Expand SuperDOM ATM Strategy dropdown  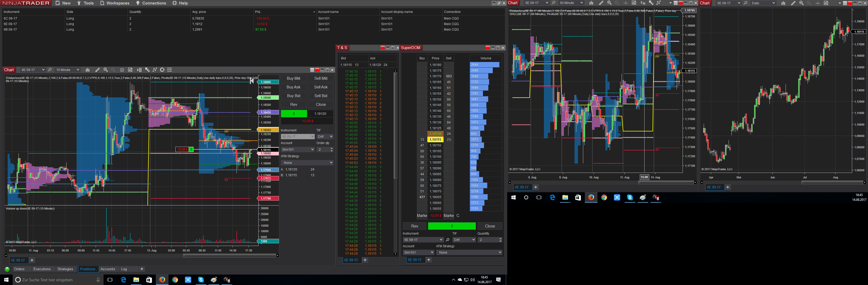[x=469, y=252]
